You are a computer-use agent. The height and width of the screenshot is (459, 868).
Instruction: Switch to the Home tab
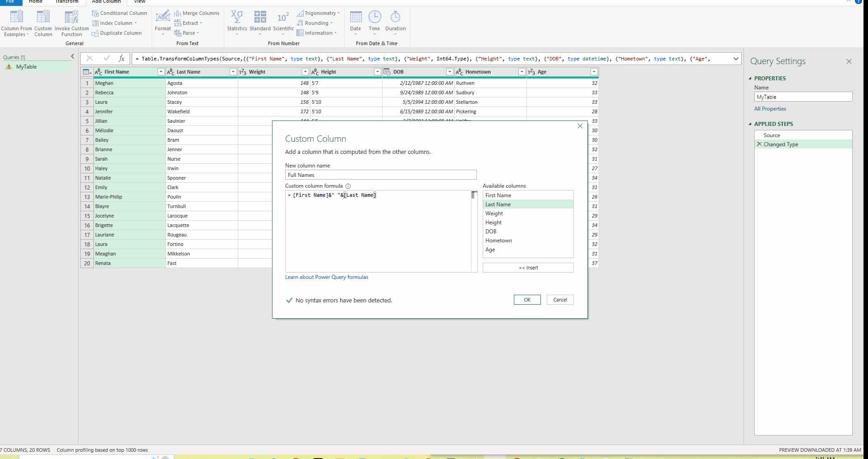point(36,2)
